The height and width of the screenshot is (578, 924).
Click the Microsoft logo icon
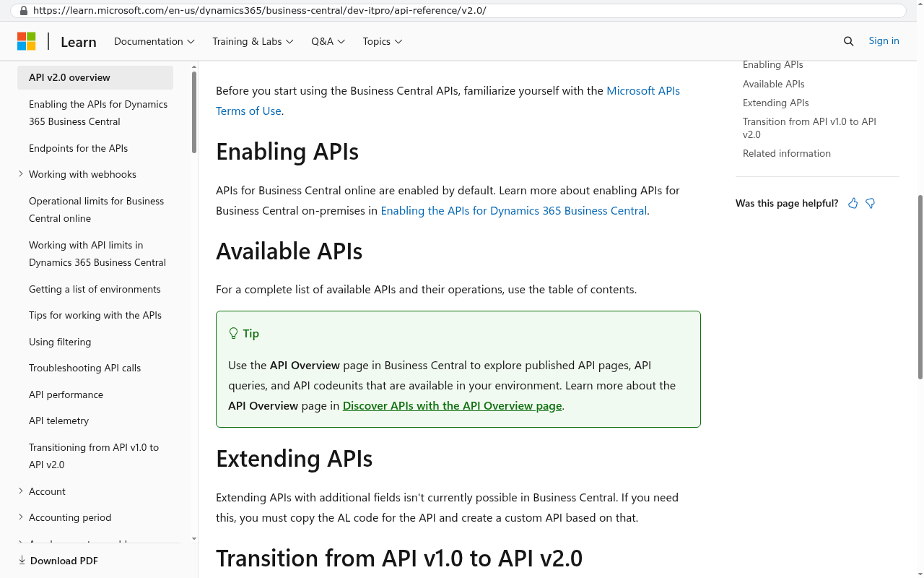(x=27, y=41)
